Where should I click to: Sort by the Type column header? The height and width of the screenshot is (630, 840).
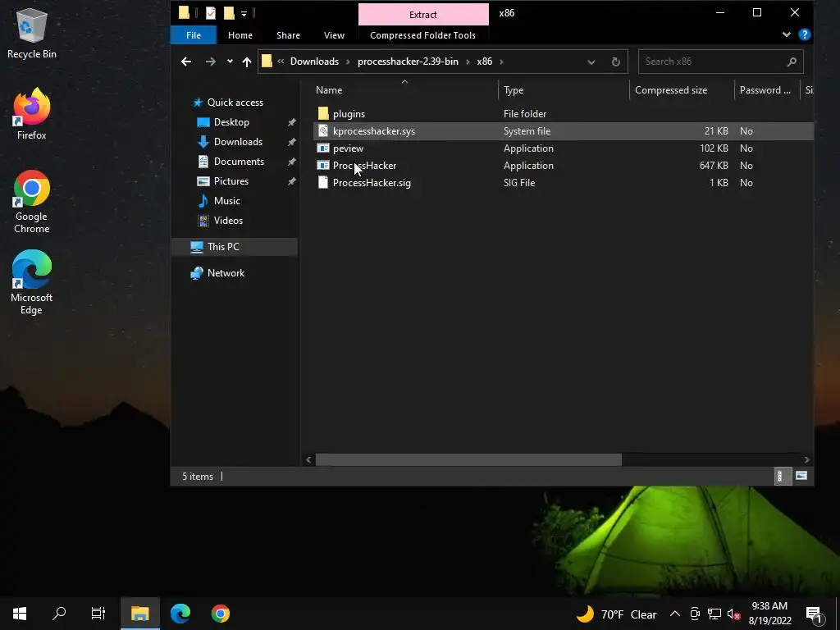pos(564,90)
